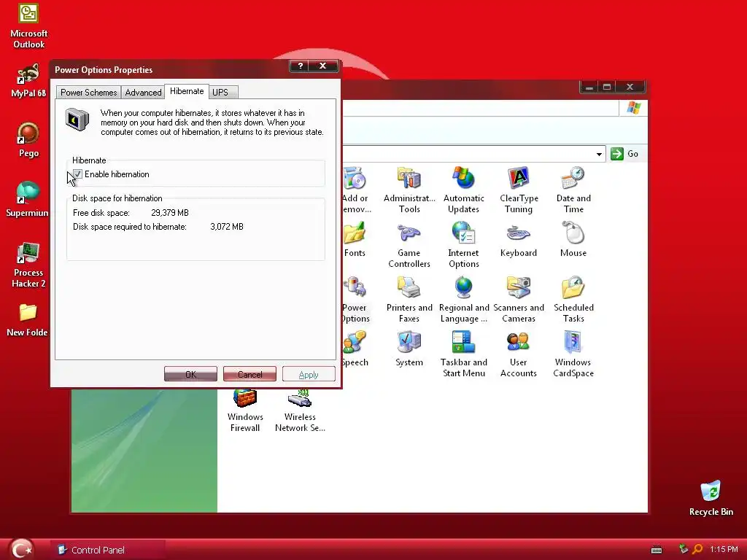Click the dialog help question mark
The width and height of the screenshot is (747, 560).
click(x=300, y=66)
